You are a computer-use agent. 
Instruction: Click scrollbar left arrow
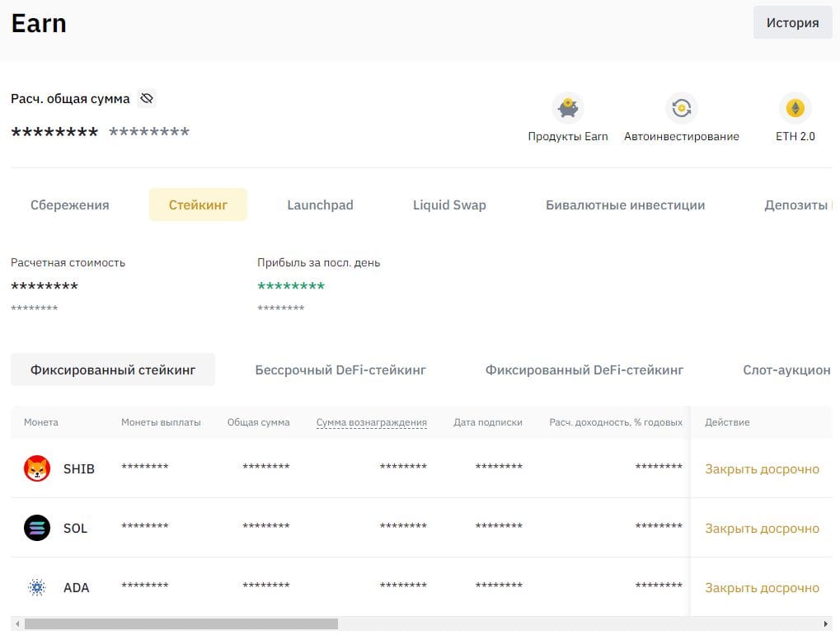17,624
